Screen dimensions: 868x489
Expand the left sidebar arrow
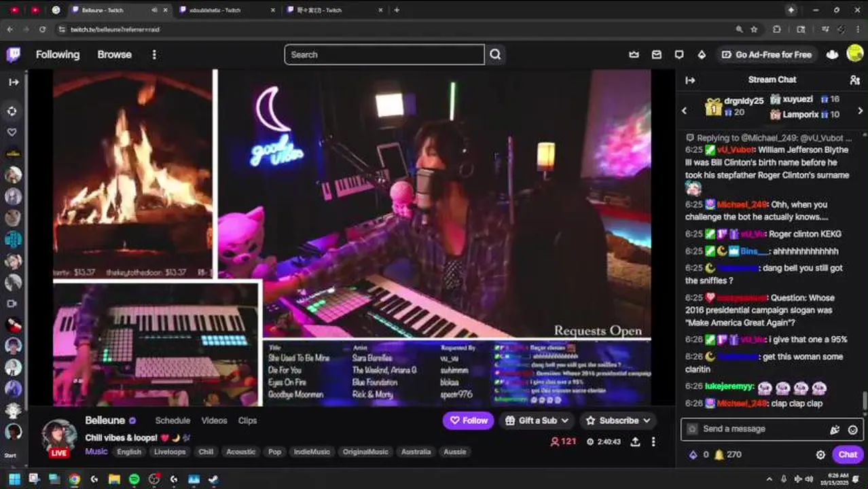tap(14, 82)
